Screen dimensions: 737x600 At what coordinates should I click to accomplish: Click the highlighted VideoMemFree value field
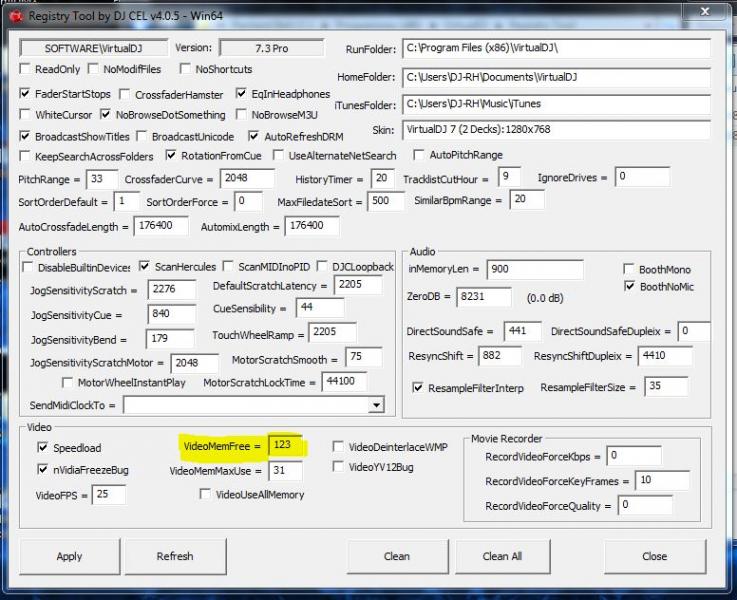pos(285,445)
